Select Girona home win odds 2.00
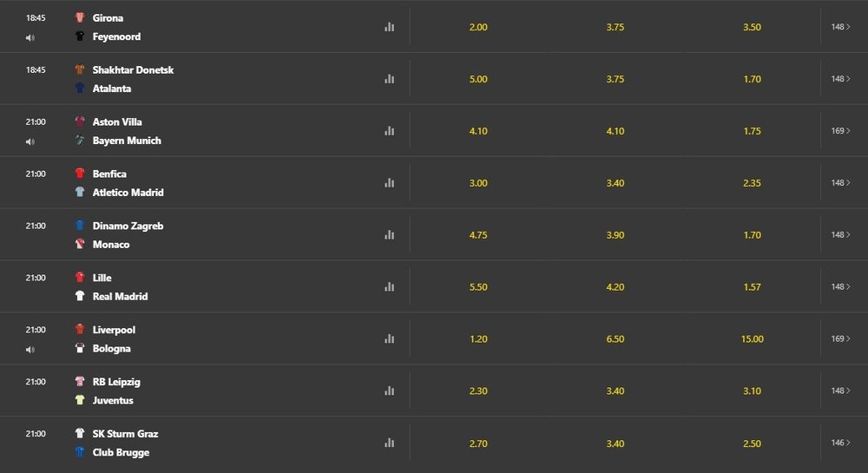Screen dimensions: 868x473 [478, 27]
